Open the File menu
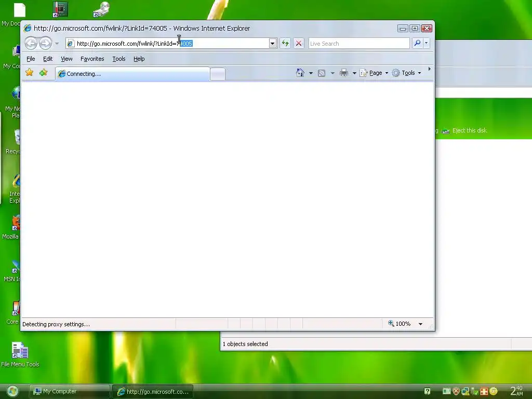This screenshot has width=532, height=399. 31,59
